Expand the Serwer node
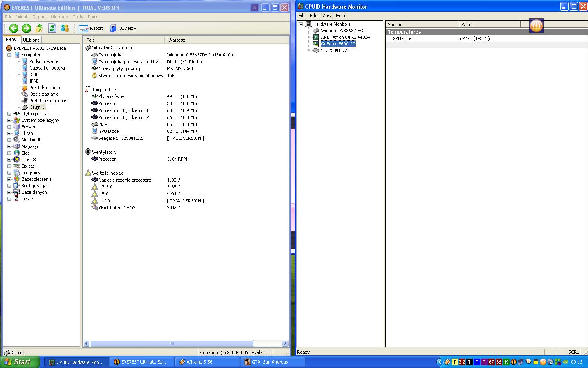 9,127
